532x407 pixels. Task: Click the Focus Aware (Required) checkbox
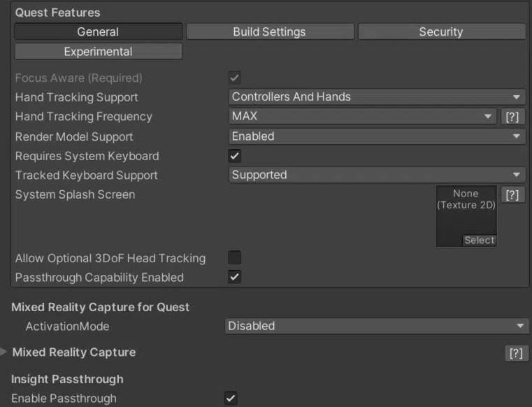pos(234,78)
